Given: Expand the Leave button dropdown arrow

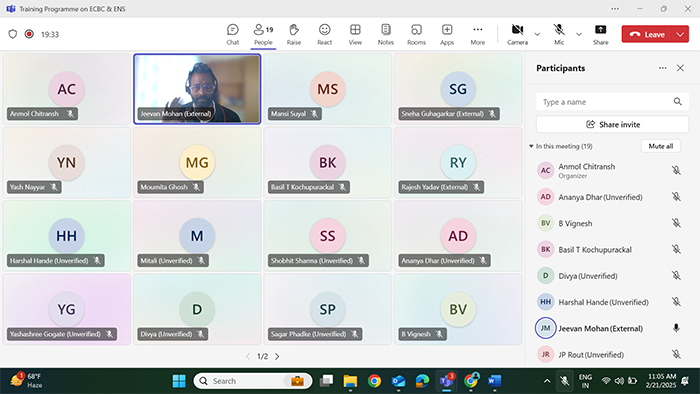Looking at the screenshot, I should pyautogui.click(x=680, y=34).
